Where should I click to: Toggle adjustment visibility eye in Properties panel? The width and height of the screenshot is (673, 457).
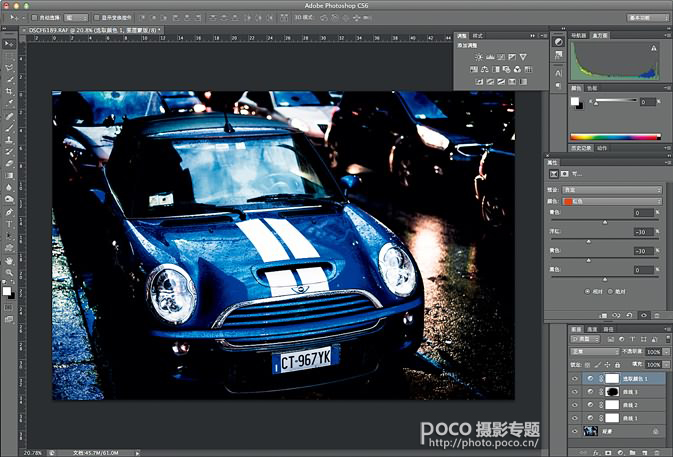tap(643, 315)
